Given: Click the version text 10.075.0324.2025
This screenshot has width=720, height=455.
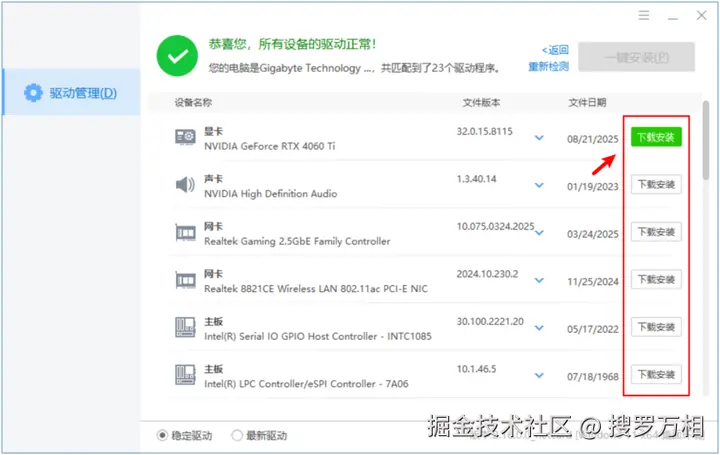Looking at the screenshot, I should point(495,226).
